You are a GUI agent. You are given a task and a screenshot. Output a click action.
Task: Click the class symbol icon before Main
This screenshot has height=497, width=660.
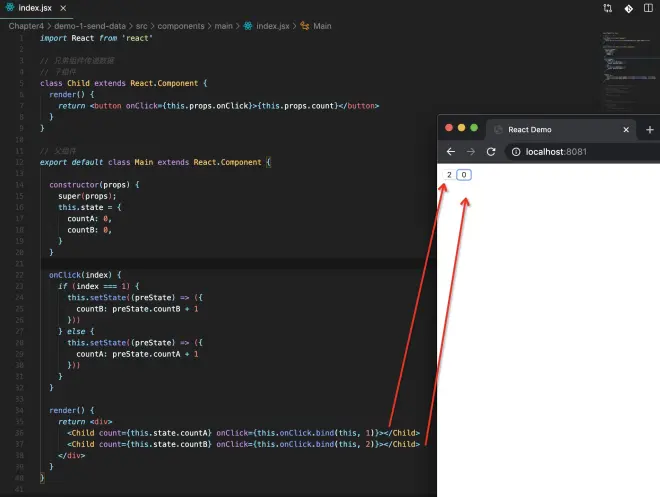pyautogui.click(x=304, y=26)
